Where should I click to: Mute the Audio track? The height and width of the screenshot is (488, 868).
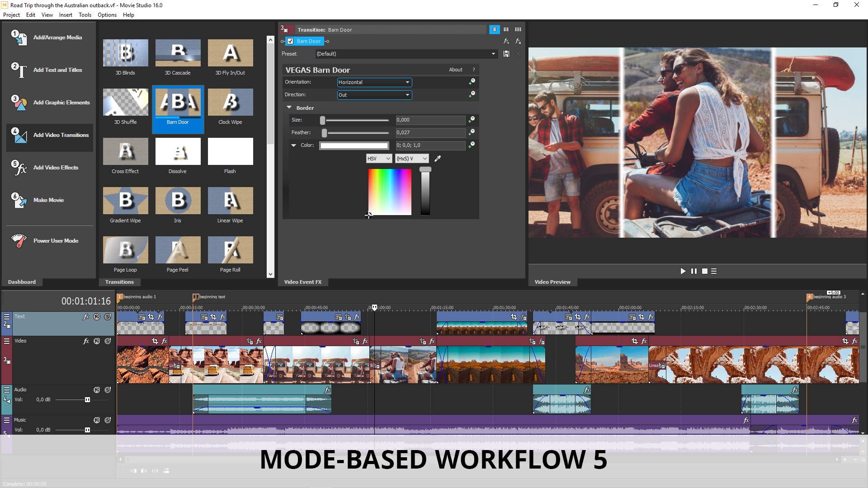pyautogui.click(x=97, y=389)
